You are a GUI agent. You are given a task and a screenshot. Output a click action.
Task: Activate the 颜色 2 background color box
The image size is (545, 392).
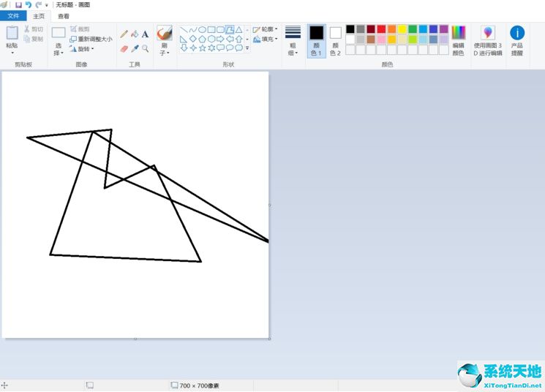point(335,41)
